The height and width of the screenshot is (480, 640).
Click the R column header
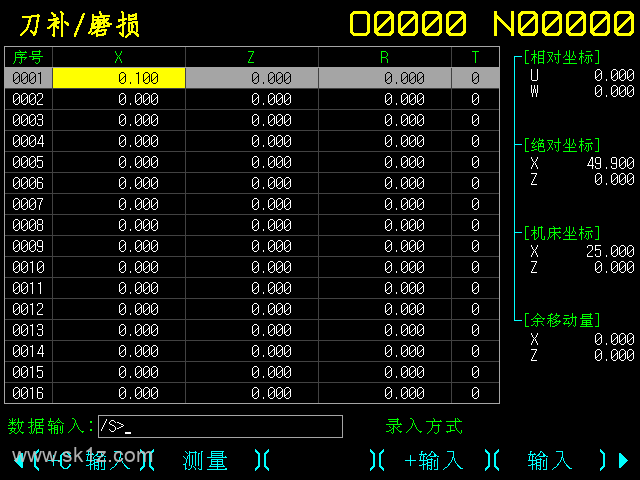[385, 57]
